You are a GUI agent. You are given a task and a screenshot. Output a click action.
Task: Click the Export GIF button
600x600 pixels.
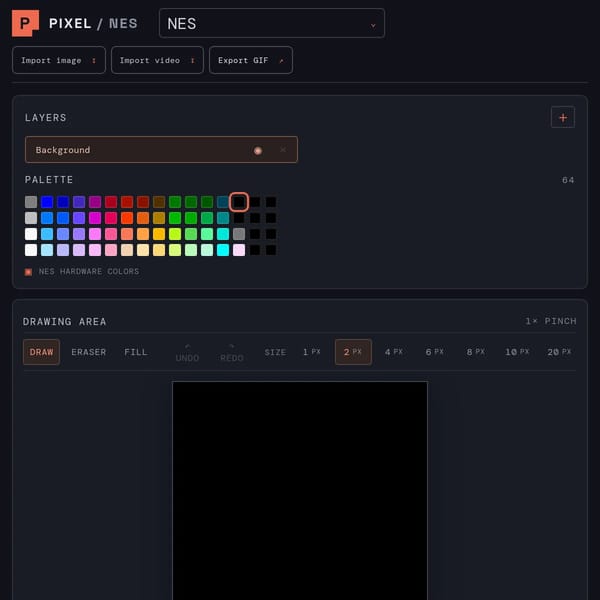251,60
